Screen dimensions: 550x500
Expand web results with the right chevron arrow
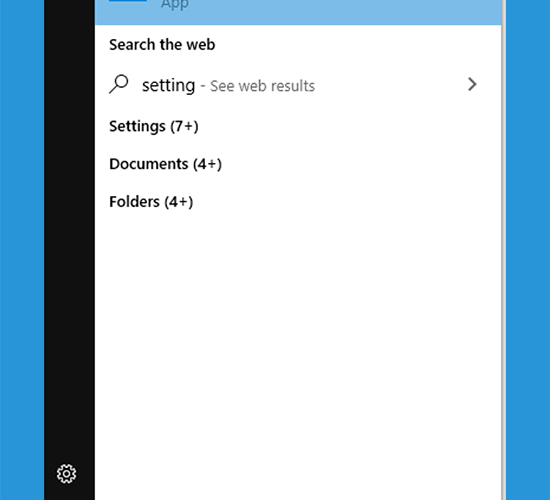click(472, 84)
